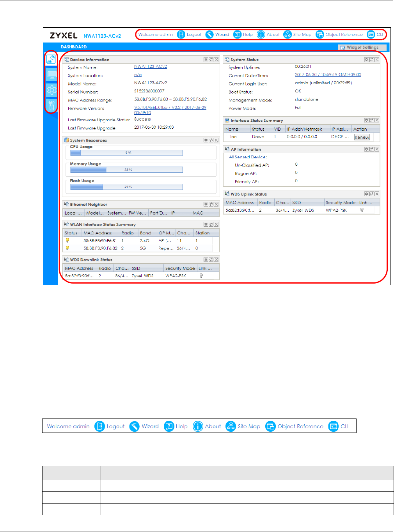Click Help in the enlarged title bar figure
This screenshot has width=394, height=532.
(x=176, y=426)
